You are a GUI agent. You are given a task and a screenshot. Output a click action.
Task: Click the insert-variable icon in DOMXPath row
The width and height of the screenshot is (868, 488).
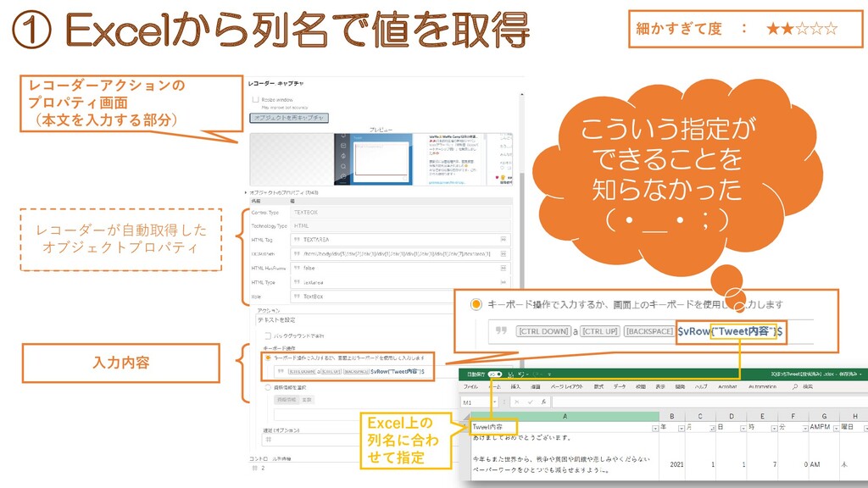[504, 254]
